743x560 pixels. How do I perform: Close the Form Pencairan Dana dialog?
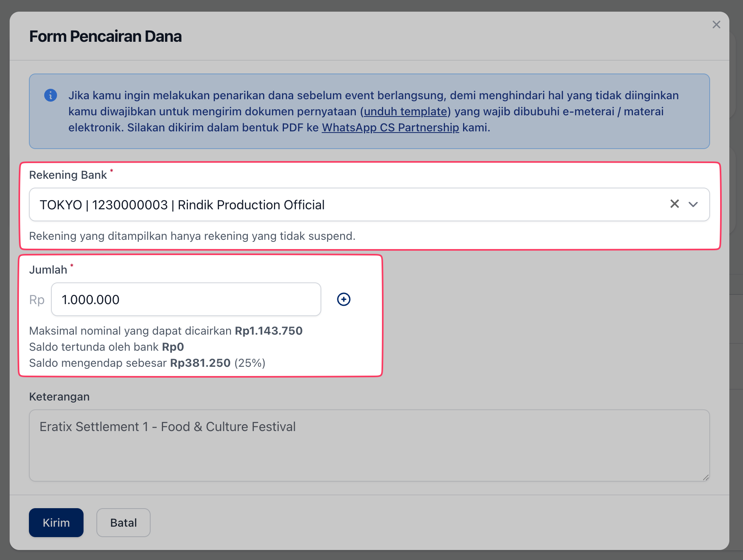tap(716, 25)
